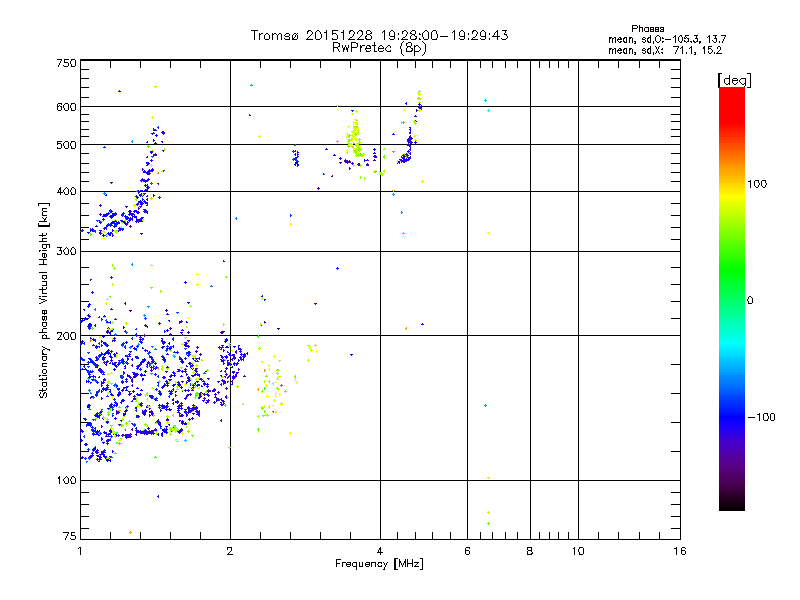Click the x-axis tick label '4'

380,551
